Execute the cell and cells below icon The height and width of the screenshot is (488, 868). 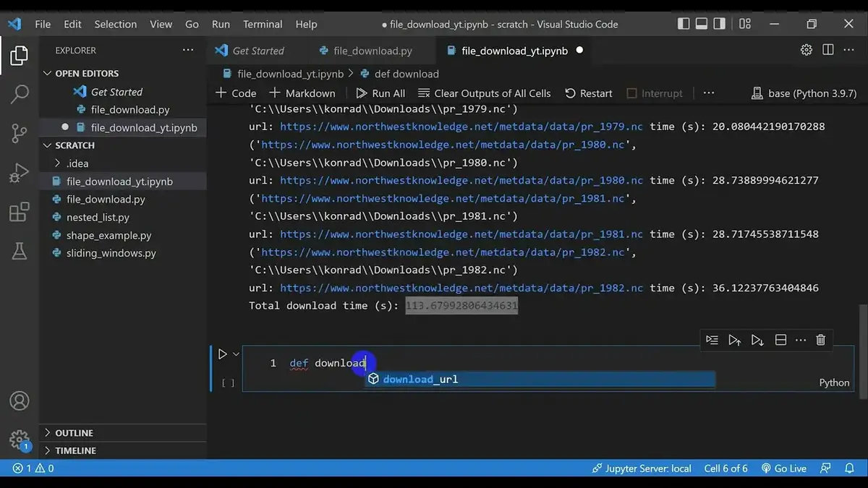pos(757,340)
